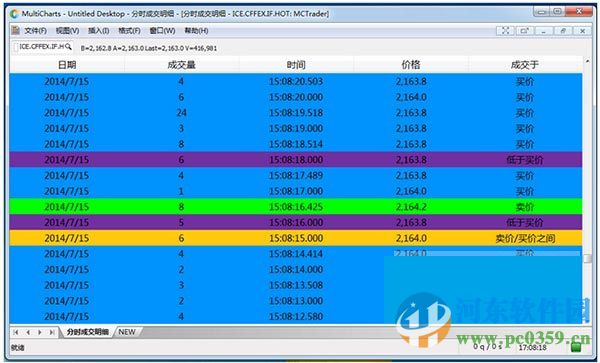The image size is (600, 363).
Task: Select time cell 15:08:15.000 in orange row
Action: coord(296,238)
